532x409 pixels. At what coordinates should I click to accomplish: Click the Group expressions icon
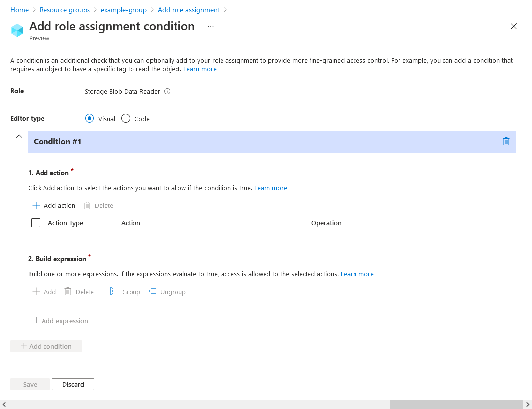pos(114,291)
